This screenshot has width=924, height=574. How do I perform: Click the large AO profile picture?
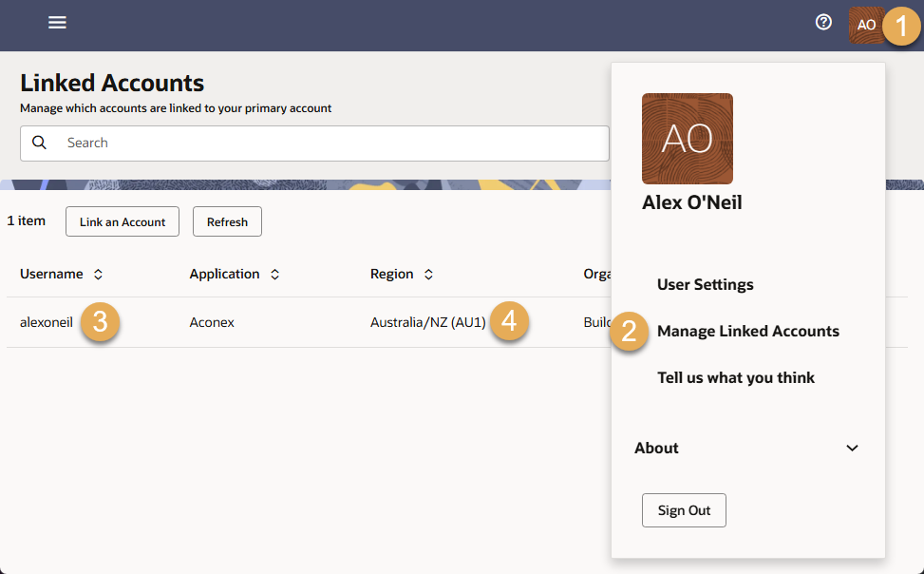coord(687,139)
